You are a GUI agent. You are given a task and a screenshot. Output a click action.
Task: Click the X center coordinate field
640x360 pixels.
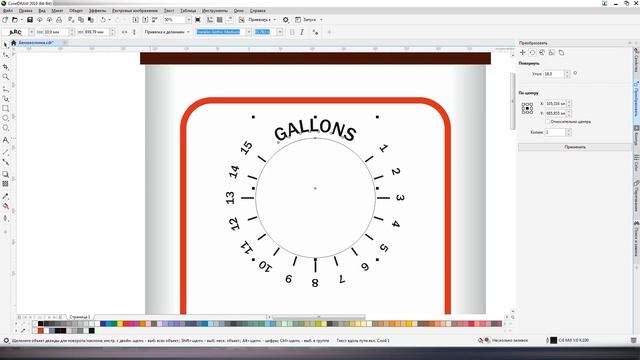point(556,104)
